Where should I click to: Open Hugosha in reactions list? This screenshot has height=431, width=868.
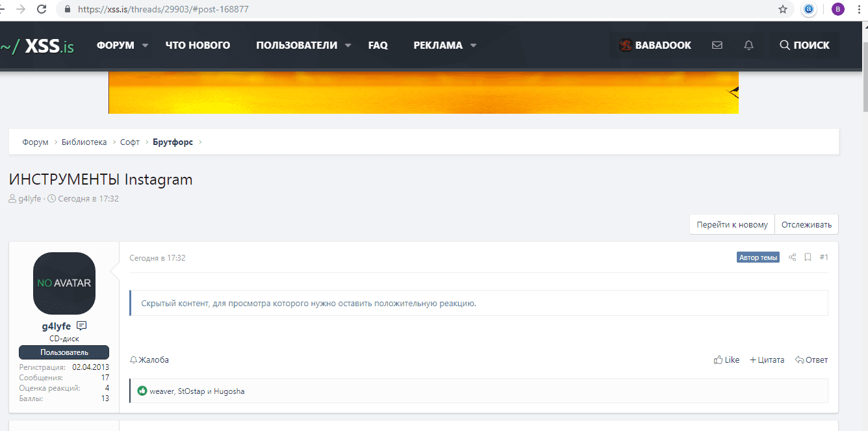[229, 391]
